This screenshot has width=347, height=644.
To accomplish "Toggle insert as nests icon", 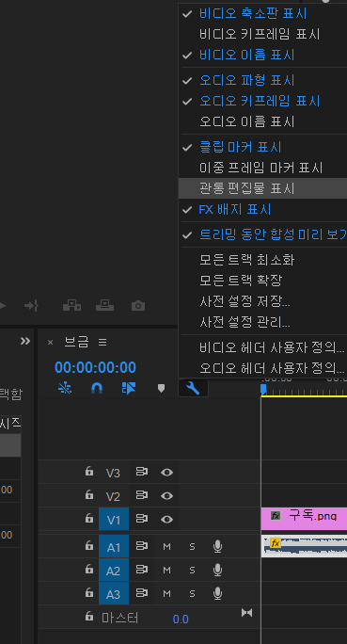I will click(65, 388).
